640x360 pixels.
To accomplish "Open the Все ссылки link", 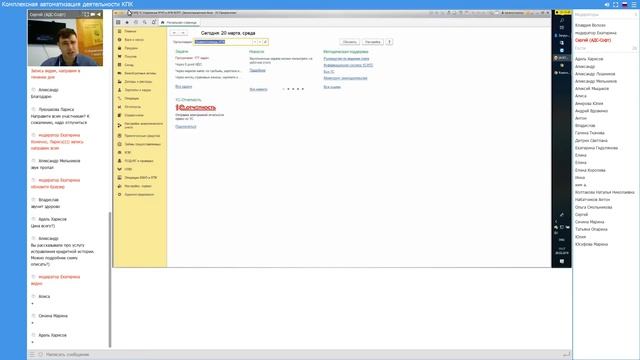I will (332, 87).
